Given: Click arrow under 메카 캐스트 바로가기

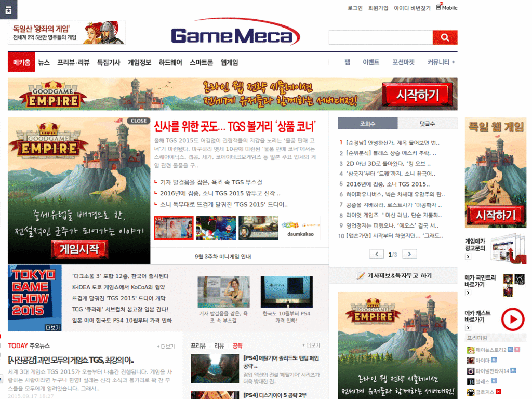Looking at the screenshot, I should [x=468, y=328].
